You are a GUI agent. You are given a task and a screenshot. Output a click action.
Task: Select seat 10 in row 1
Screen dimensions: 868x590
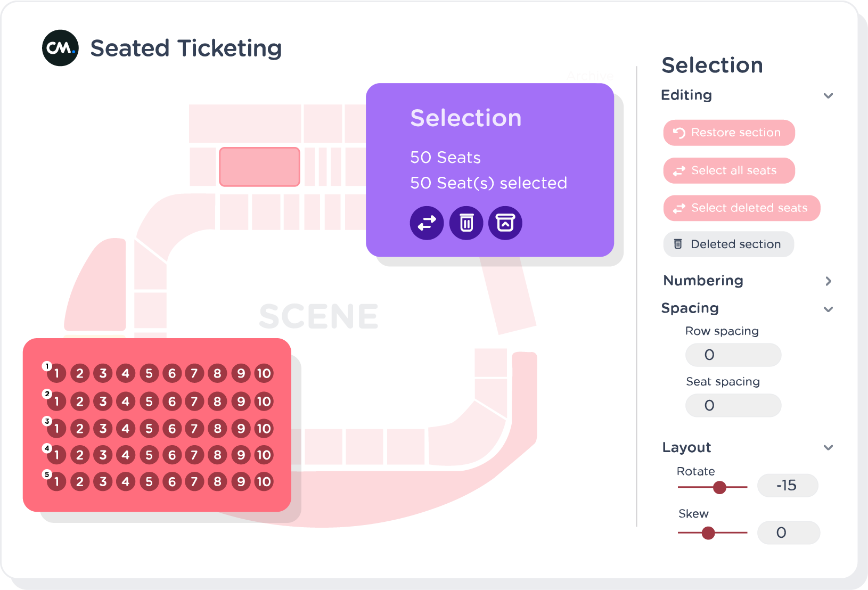pos(264,373)
